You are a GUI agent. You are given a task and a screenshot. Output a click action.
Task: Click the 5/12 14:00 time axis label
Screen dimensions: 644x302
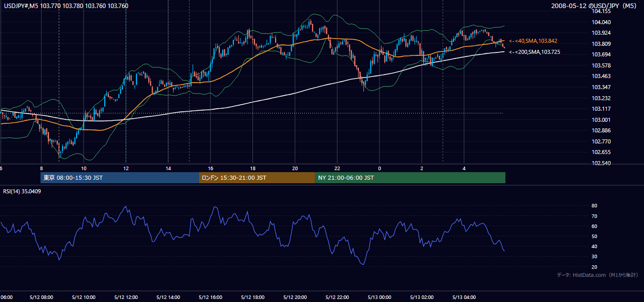(x=168, y=297)
